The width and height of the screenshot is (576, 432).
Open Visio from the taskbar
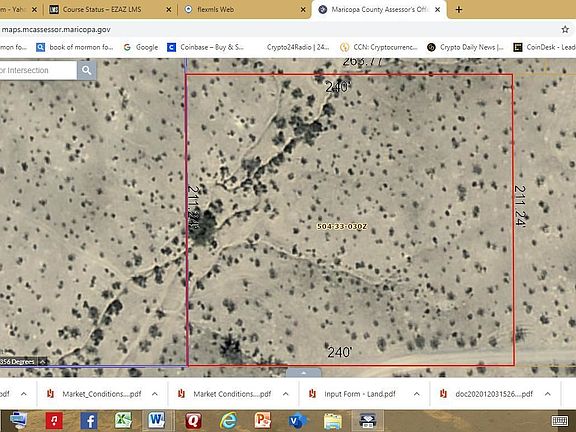tap(298, 421)
